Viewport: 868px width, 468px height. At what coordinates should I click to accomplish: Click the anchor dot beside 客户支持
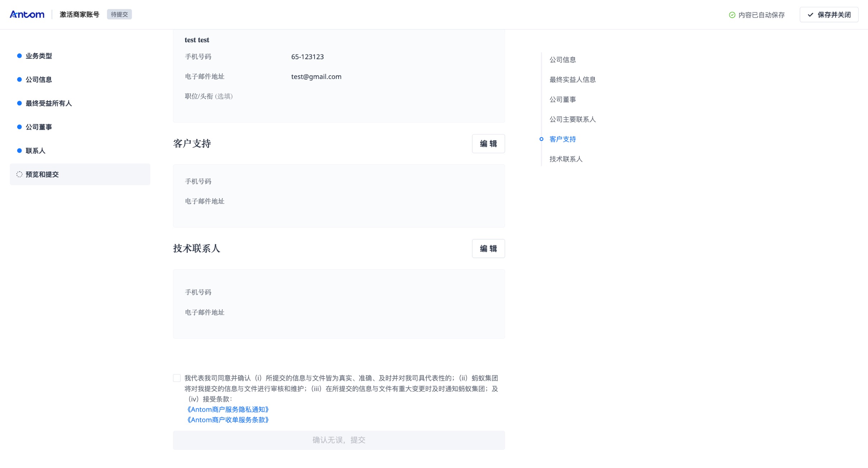pyautogui.click(x=541, y=139)
